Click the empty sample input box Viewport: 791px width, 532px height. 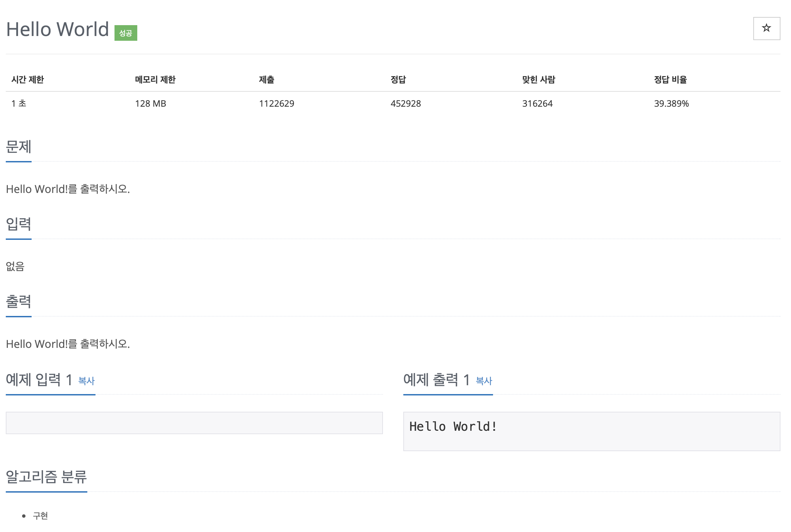(194, 423)
